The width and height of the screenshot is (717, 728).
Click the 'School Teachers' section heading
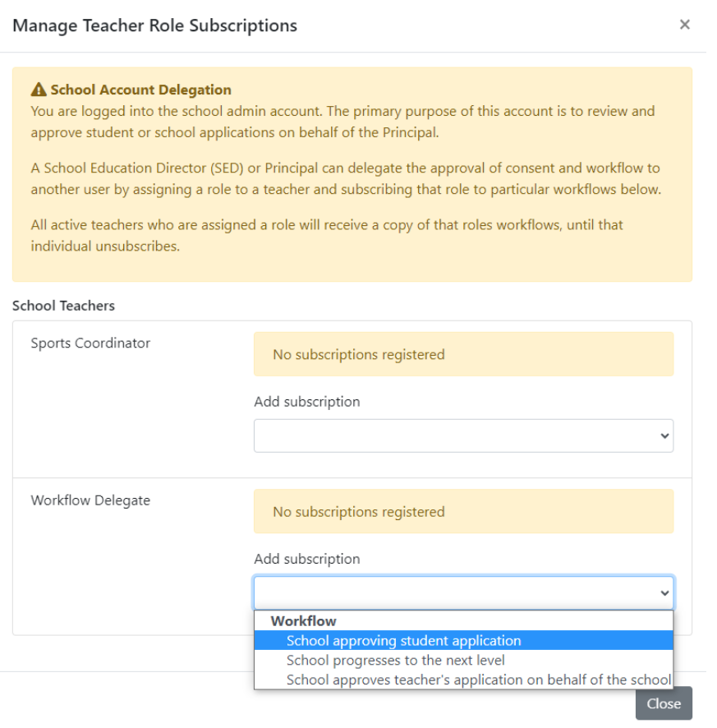63,306
